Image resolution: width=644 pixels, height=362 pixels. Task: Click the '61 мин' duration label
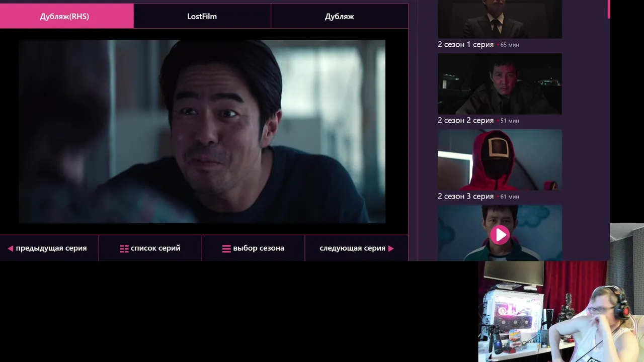(x=510, y=197)
